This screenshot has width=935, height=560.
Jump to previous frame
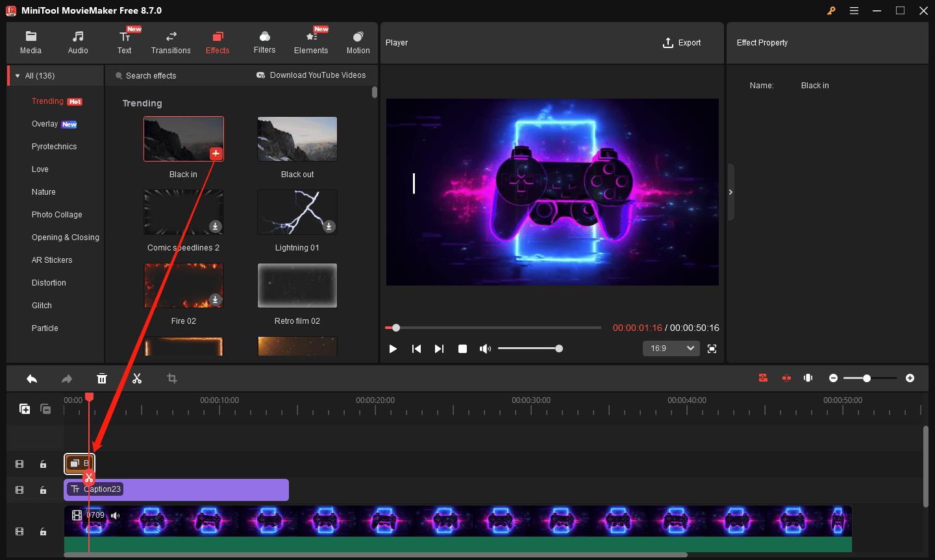pyautogui.click(x=416, y=348)
